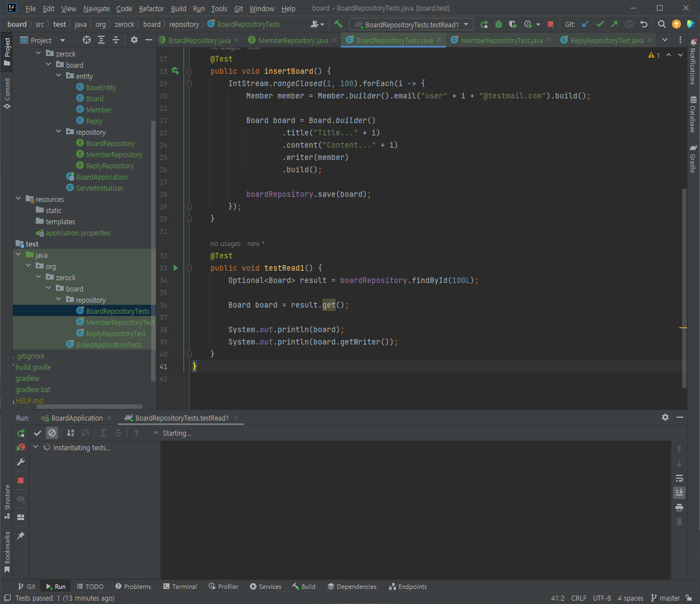Click the wrench icon in the Run panel
700x604 pixels.
click(21, 462)
